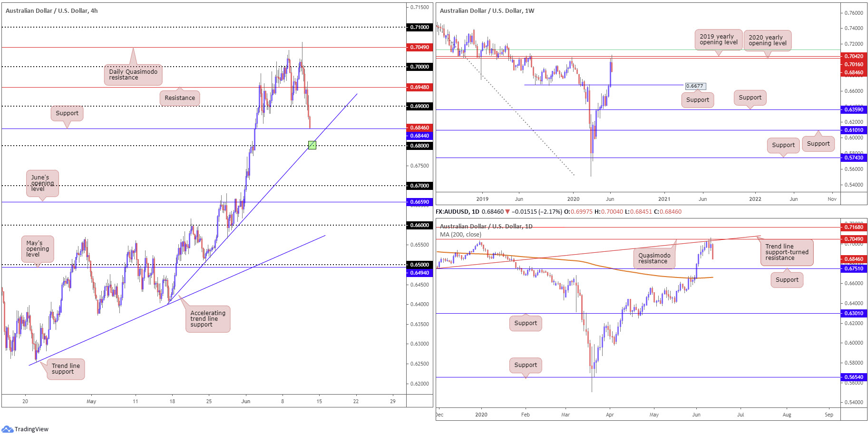Click the 0.67510 label on daily chart
The image size is (868, 436).
point(853,268)
